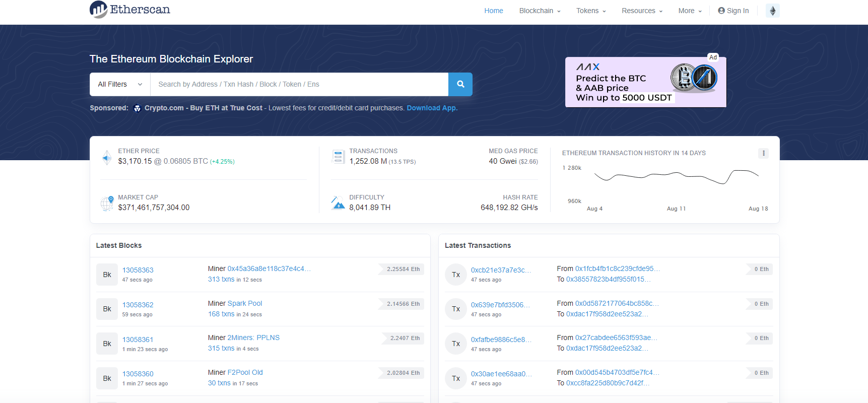View 313 txns in block 13058363
868x403 pixels.
[221, 279]
